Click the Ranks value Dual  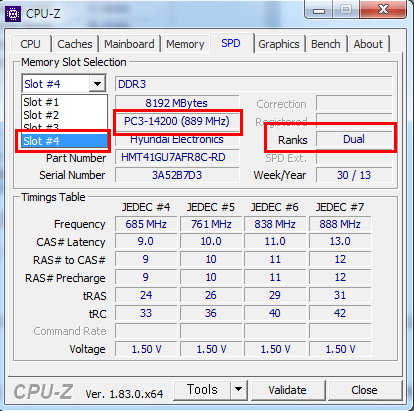click(354, 139)
